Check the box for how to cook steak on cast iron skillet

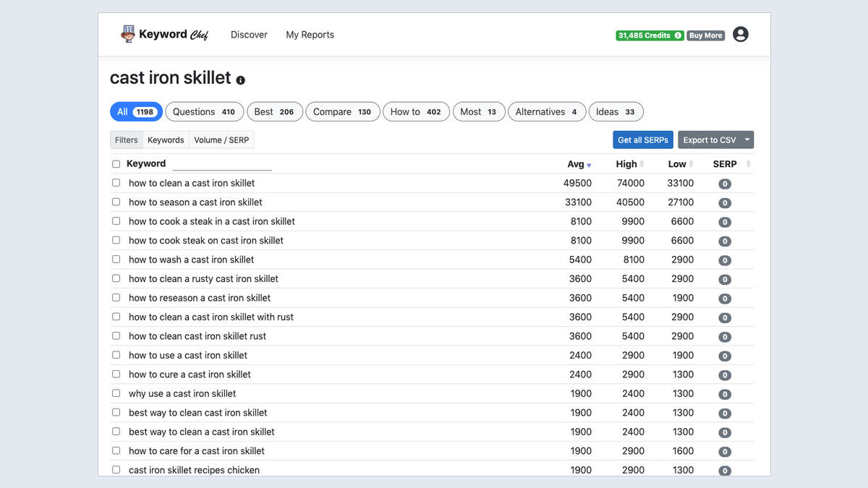tap(116, 240)
